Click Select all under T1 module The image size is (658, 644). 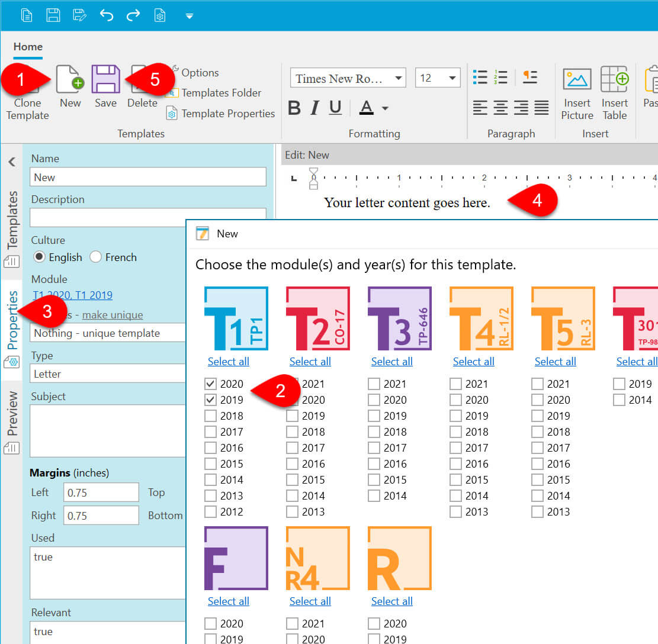[x=228, y=362]
